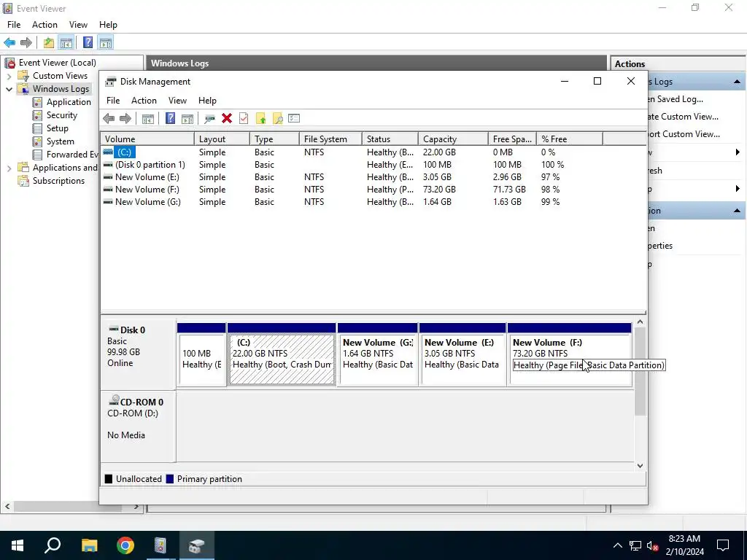Click the network tray icon
Image resolution: width=747 pixels, height=560 pixels.
click(635, 545)
